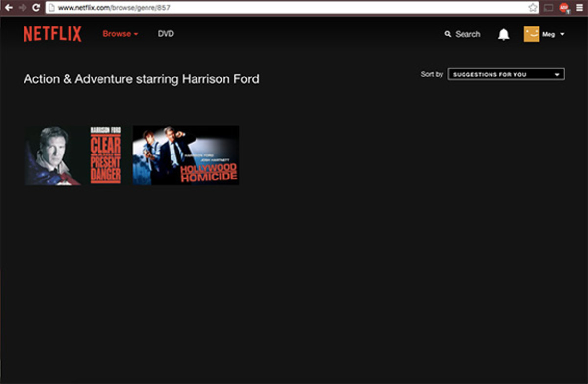Screen dimensions: 588x384
Task: Click the Search text link
Action: tap(467, 34)
